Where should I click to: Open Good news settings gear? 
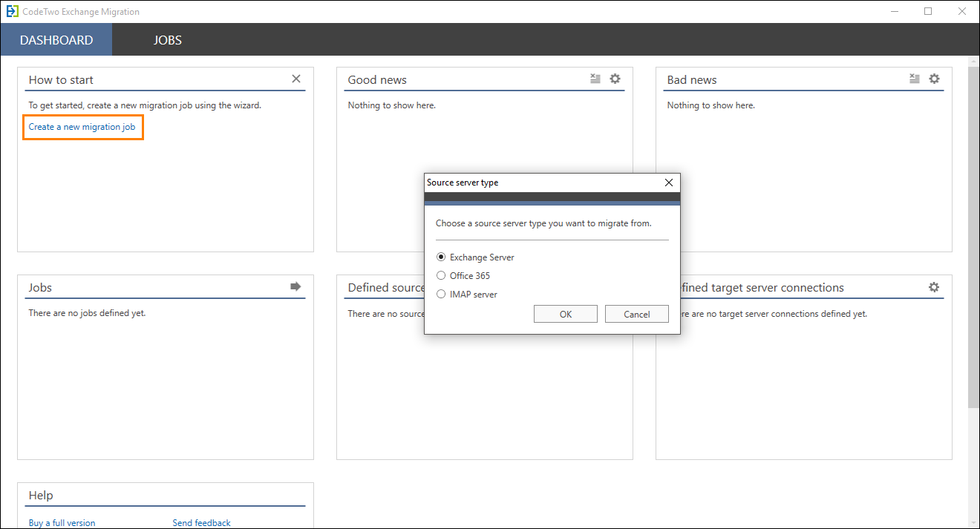click(x=615, y=79)
